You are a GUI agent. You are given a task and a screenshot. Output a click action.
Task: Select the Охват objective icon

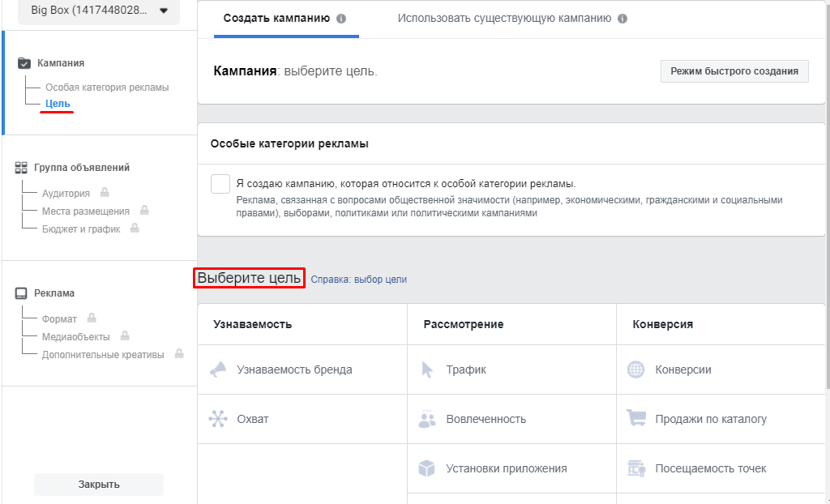pos(216,419)
